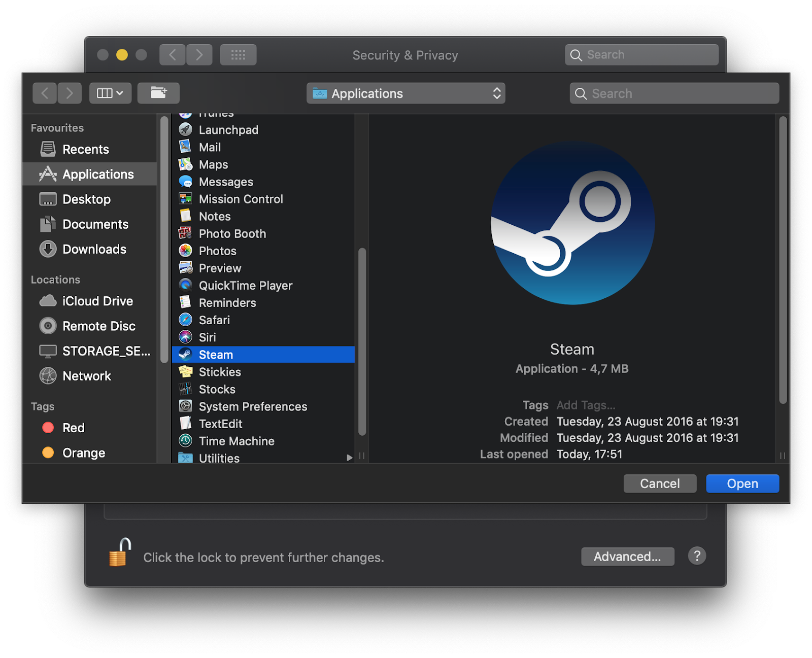
Task: Select Photo Booth application
Action: [232, 234]
